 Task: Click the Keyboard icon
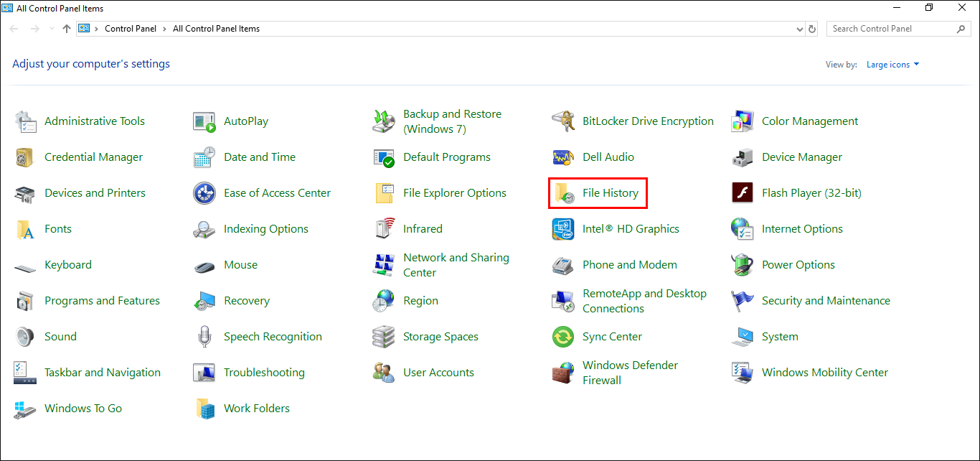point(25,267)
